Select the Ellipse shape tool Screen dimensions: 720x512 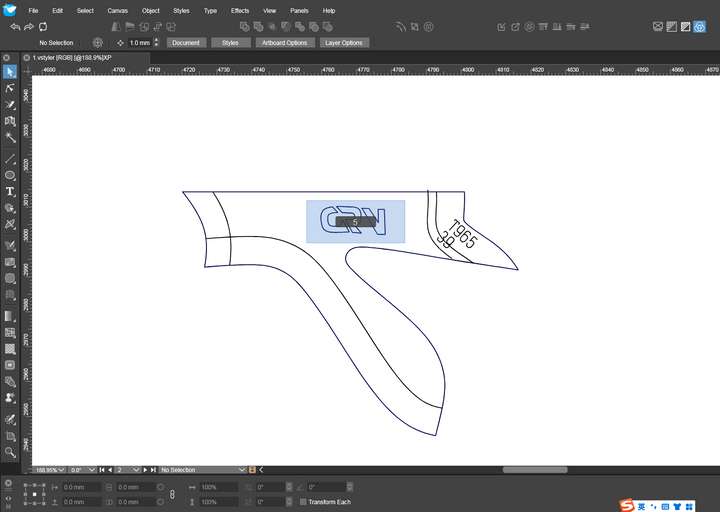pos(10,175)
